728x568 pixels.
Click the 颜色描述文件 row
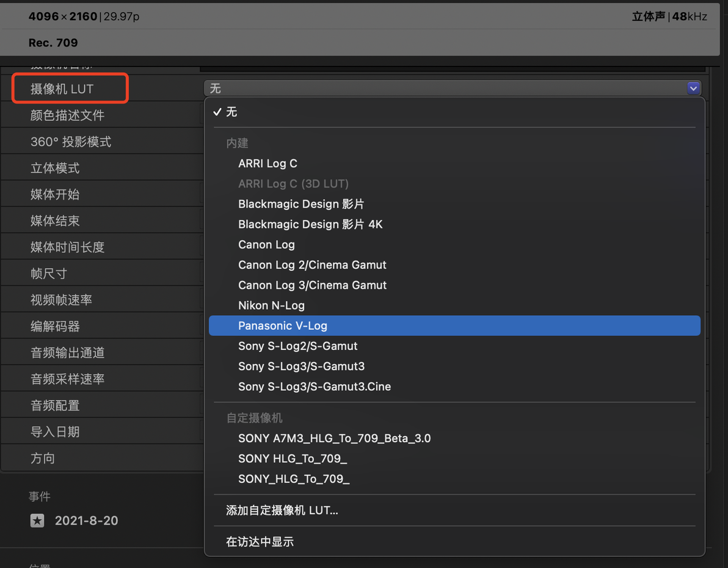102,115
